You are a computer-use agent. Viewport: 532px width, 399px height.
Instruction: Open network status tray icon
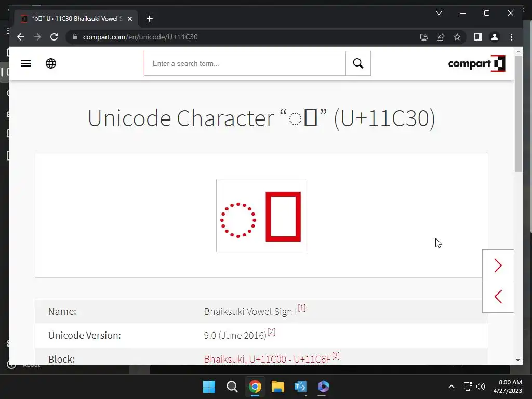pyautogui.click(x=468, y=387)
